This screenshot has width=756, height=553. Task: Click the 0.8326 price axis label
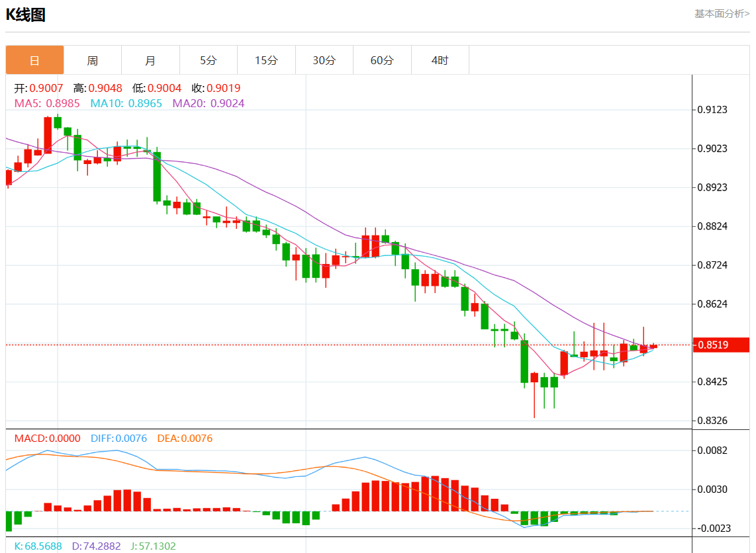[x=712, y=421]
